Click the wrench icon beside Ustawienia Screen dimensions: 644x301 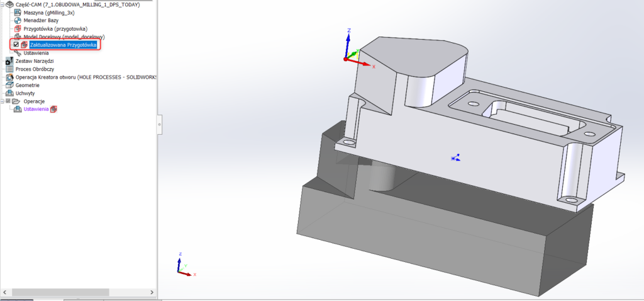pos(18,54)
